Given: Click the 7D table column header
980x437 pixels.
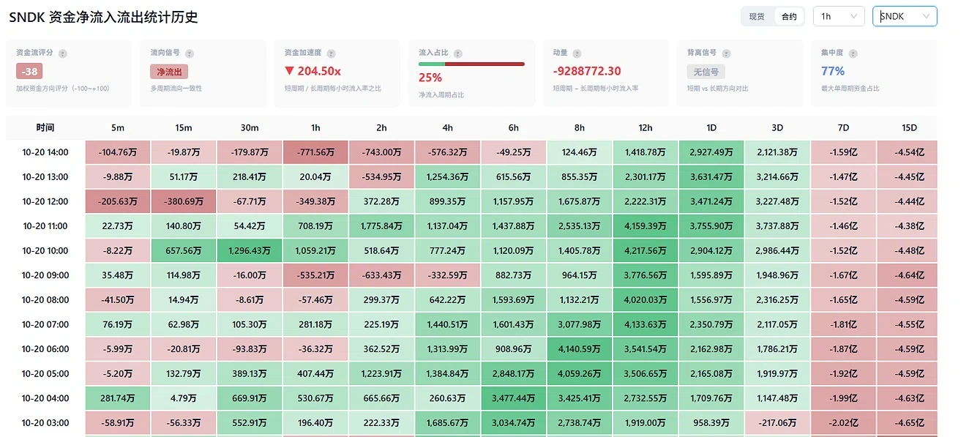Looking at the screenshot, I should [843, 127].
